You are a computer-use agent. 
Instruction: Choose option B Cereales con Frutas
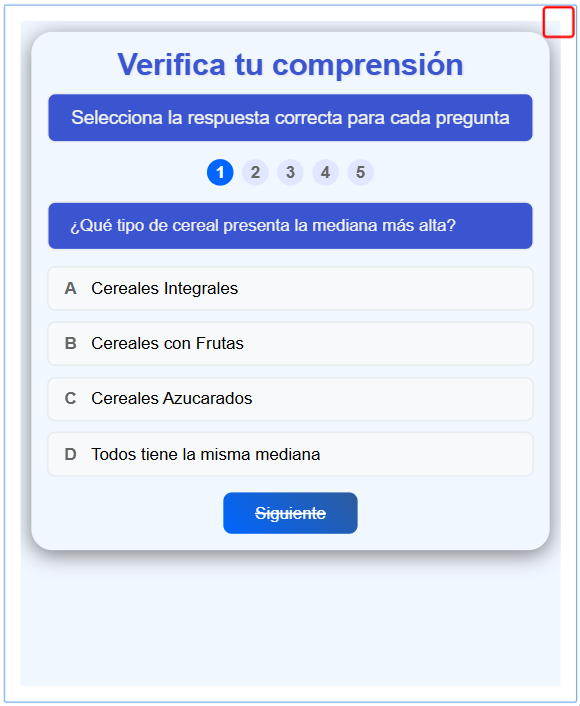click(290, 344)
